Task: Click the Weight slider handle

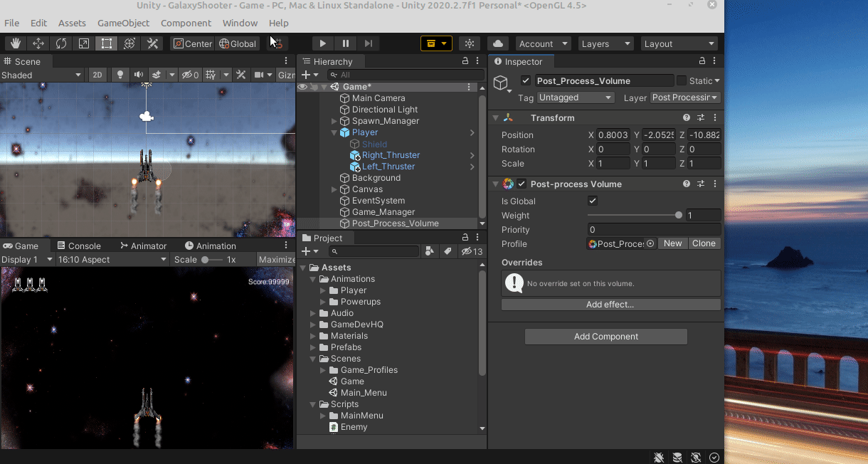Action: 679,216
